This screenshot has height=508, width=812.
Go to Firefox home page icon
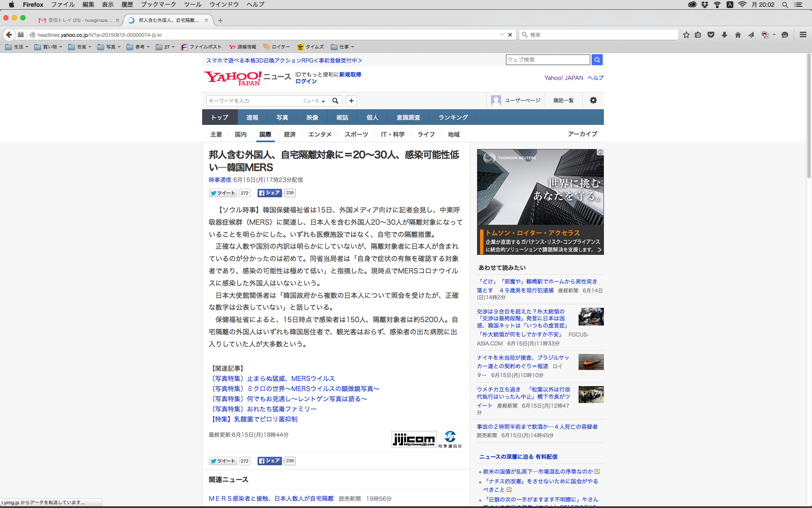point(738,35)
